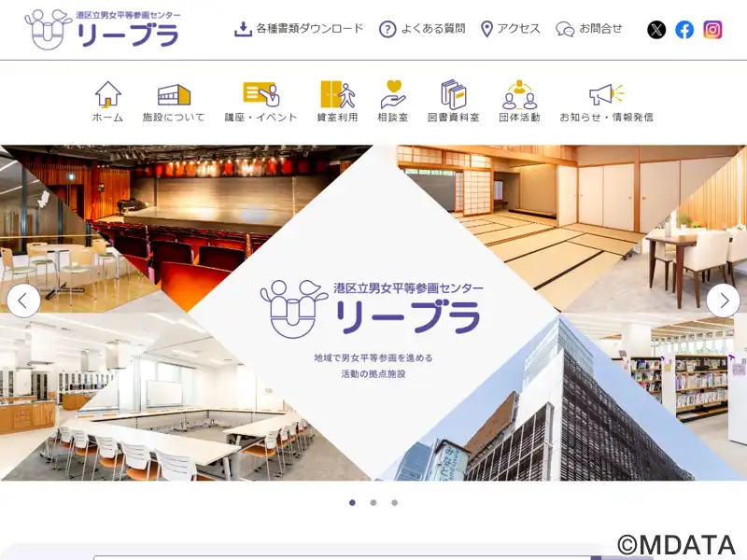
Task: Click the ホーム house icon
Action: [108, 94]
